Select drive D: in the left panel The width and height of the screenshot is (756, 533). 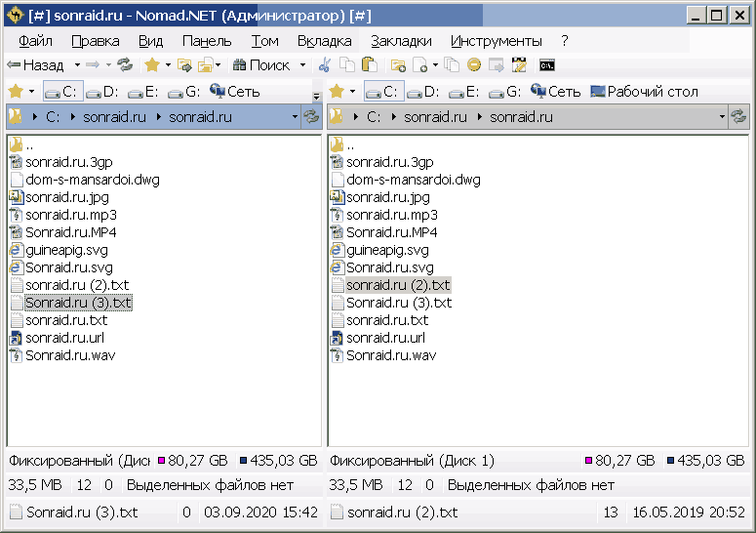102,91
